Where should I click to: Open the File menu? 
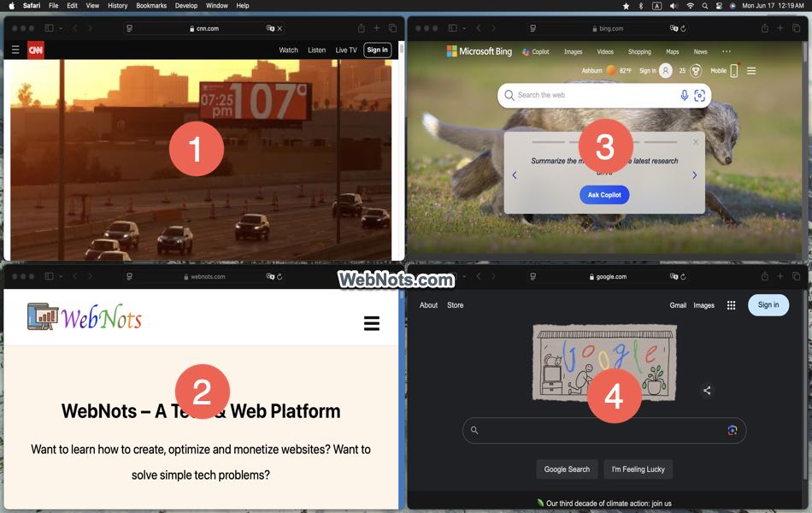(53, 6)
